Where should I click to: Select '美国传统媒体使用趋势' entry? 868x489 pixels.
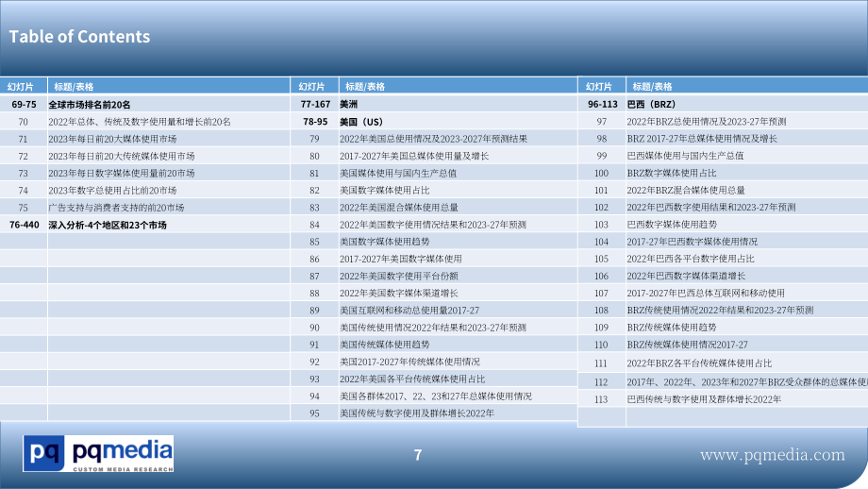coord(384,345)
